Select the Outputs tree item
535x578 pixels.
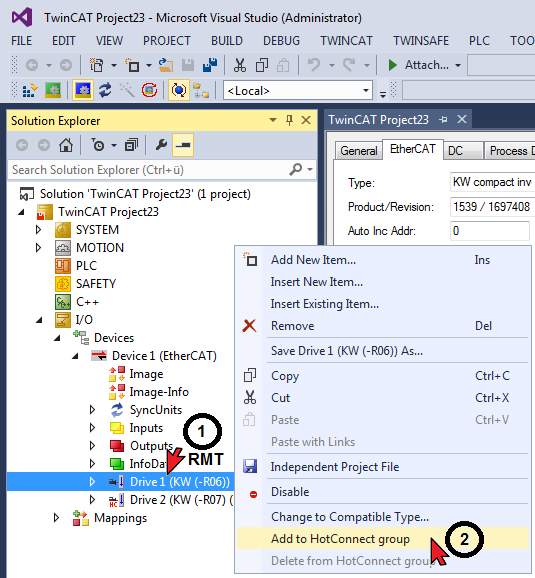point(151,446)
